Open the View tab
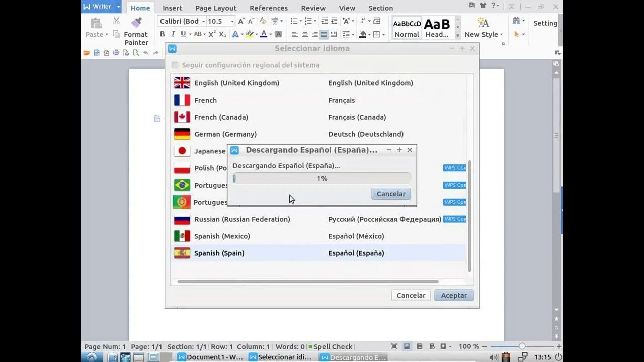The height and width of the screenshot is (362, 644). pyautogui.click(x=347, y=8)
